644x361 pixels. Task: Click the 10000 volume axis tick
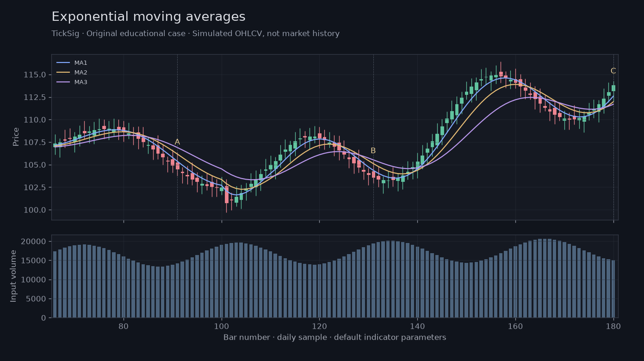tap(34, 280)
